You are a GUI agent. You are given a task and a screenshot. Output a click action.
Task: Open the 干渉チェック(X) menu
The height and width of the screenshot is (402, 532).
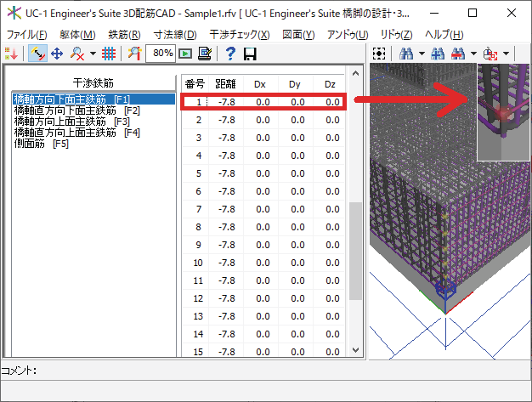click(239, 35)
